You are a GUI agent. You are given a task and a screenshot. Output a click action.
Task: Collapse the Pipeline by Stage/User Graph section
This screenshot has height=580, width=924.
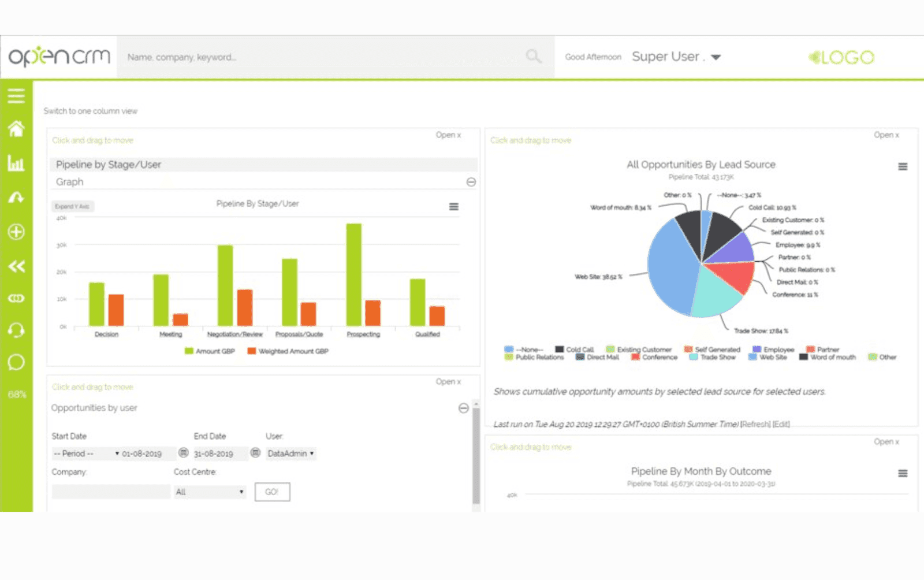pyautogui.click(x=472, y=183)
